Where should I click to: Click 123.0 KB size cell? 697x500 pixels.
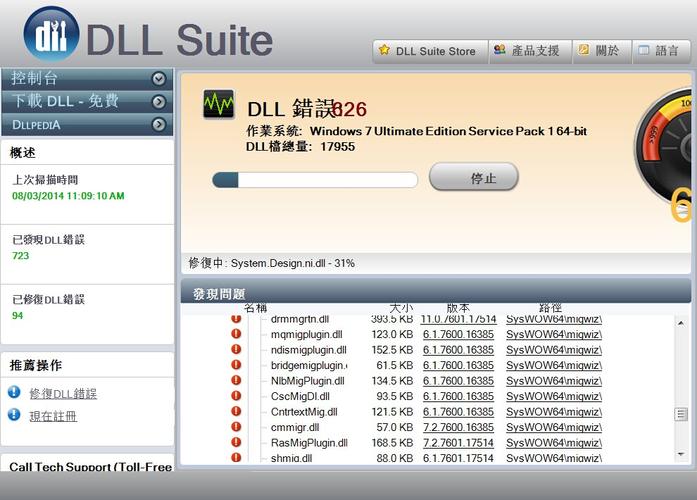[x=393, y=334]
